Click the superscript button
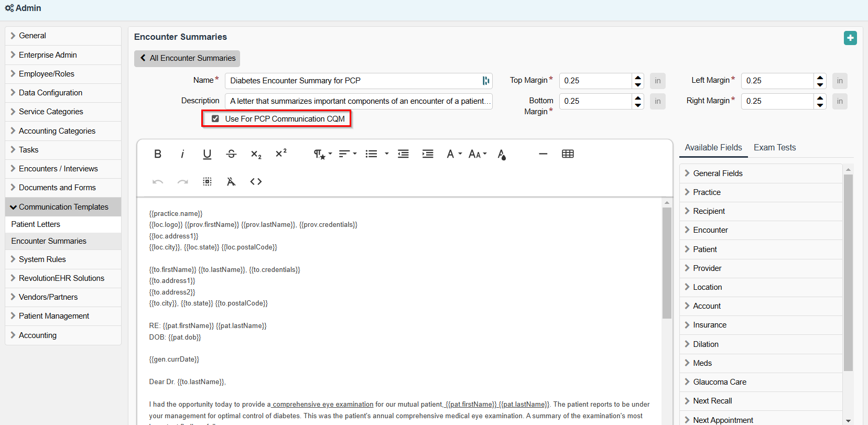868x425 pixels. [281, 154]
